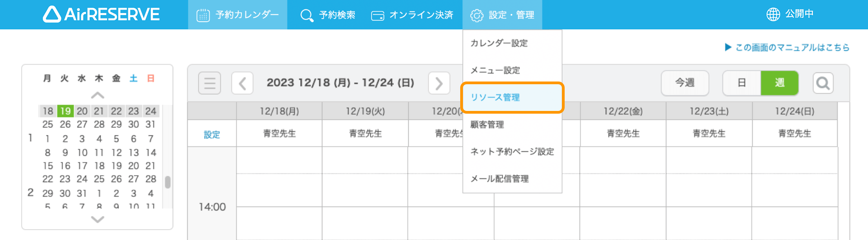Switch to 日 day view
The image size is (868, 240).
coord(741,83)
